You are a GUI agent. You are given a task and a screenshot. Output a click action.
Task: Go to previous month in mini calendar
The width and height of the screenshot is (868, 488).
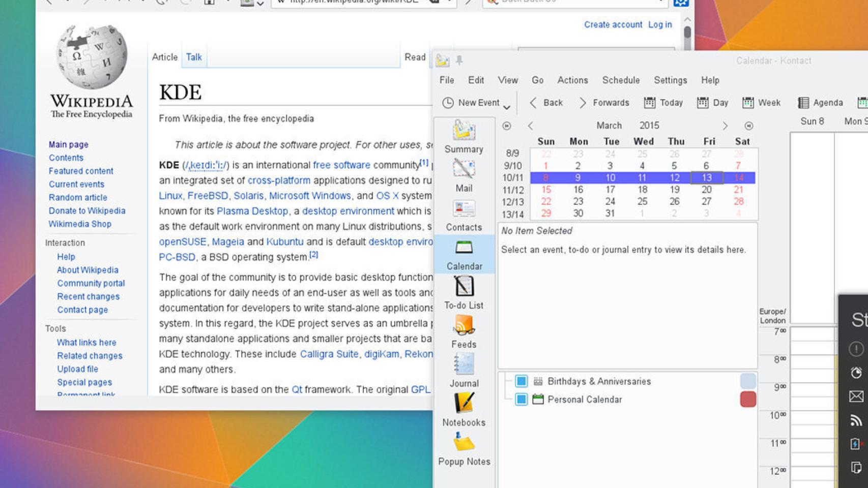point(530,126)
